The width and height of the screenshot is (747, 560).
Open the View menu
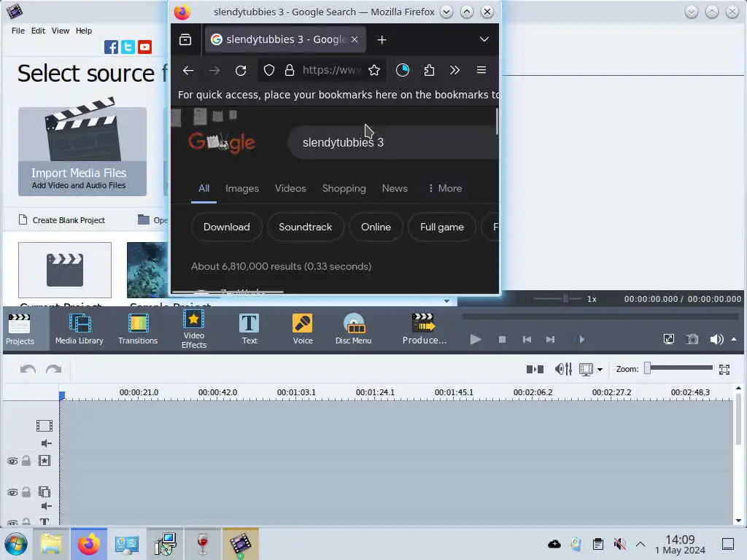[61, 31]
